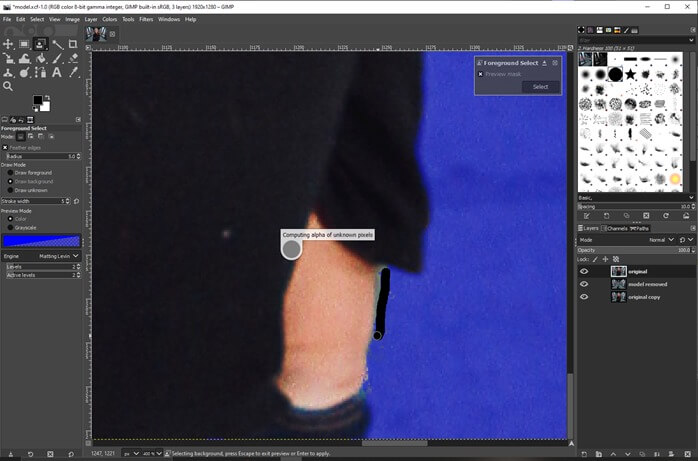The height and width of the screenshot is (461, 698).
Task: Choose Add to selection mode
Action: point(31,137)
